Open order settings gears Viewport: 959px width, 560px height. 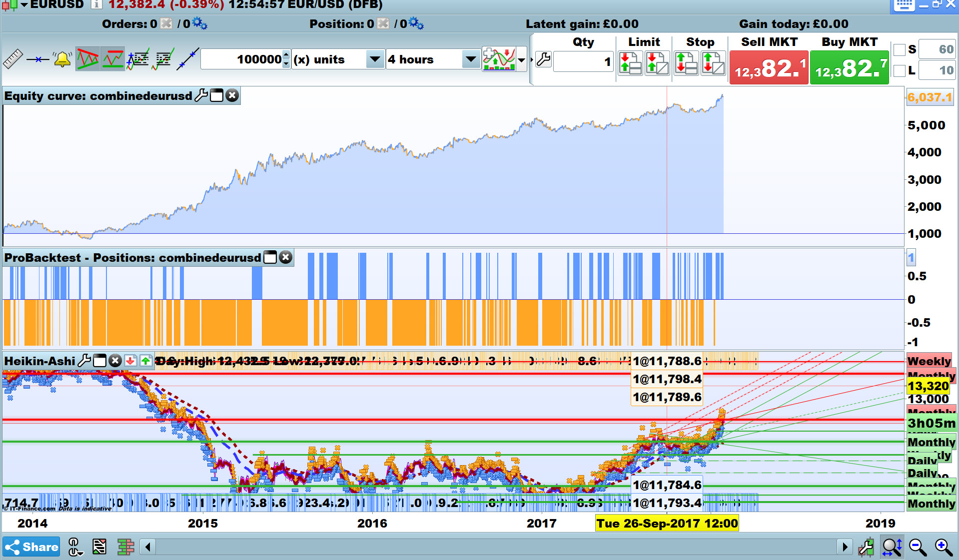(x=200, y=23)
